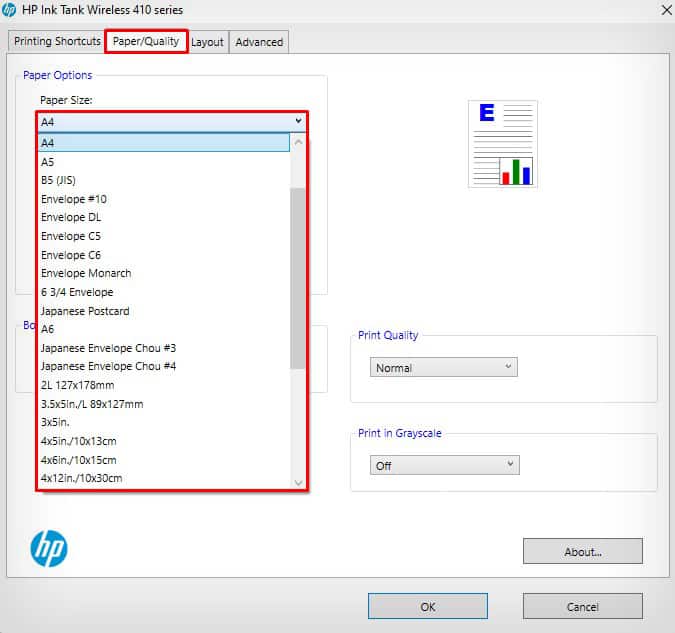The height and width of the screenshot is (633, 675).
Task: Select Japanese Envelope Chou #3
Action: click(x=164, y=348)
